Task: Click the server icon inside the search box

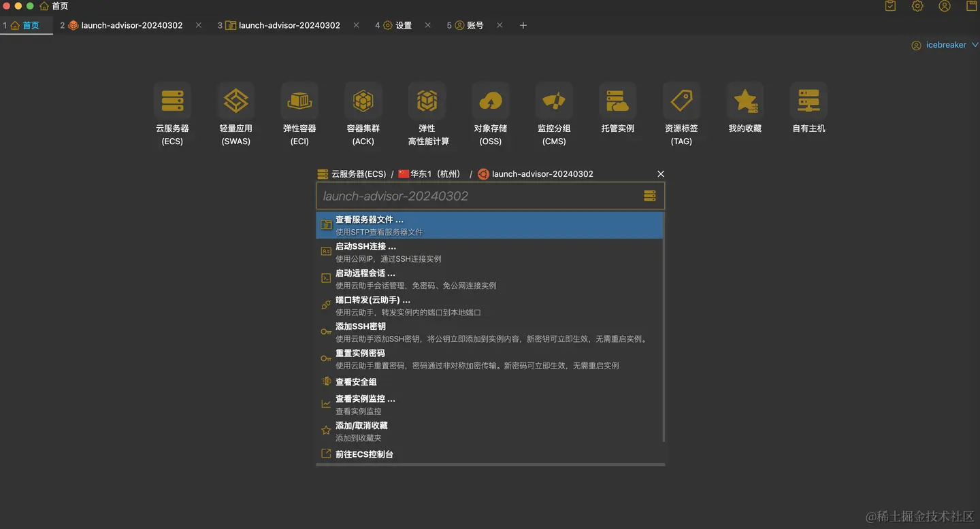Action: point(650,196)
